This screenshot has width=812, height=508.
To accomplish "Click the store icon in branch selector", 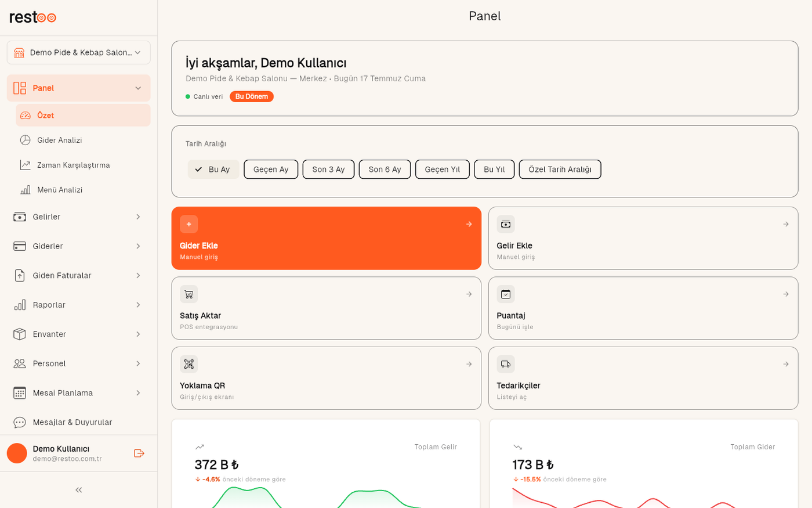I will click(x=19, y=53).
